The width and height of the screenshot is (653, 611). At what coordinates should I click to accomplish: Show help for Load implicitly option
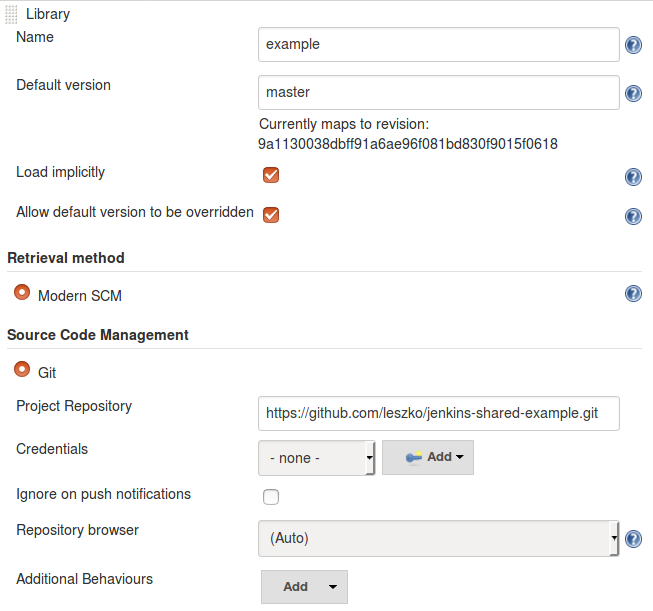tap(633, 177)
